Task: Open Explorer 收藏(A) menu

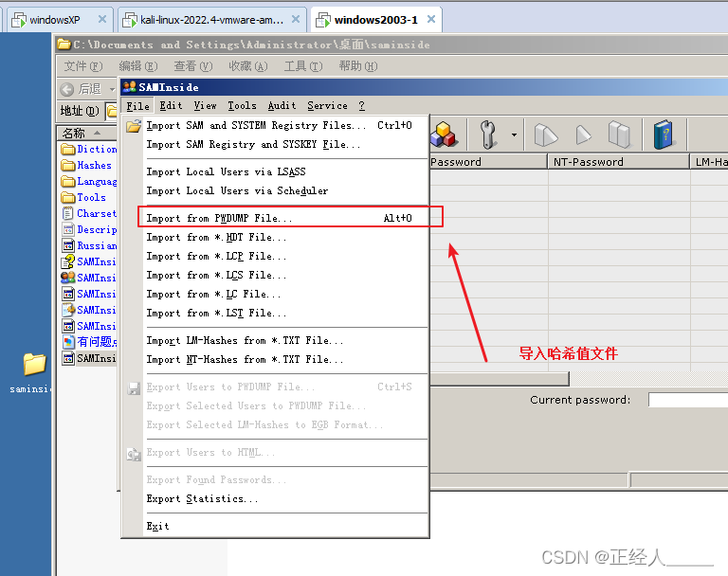Action: click(x=248, y=66)
